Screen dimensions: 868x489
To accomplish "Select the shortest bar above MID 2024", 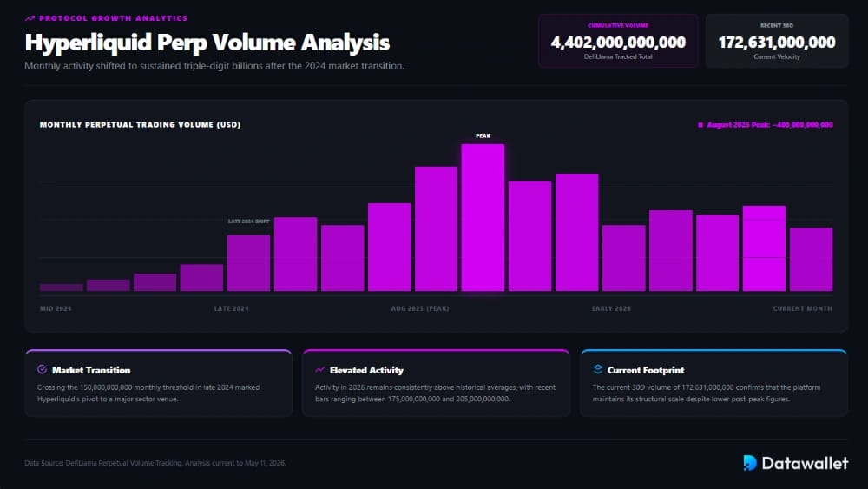I will coord(62,287).
